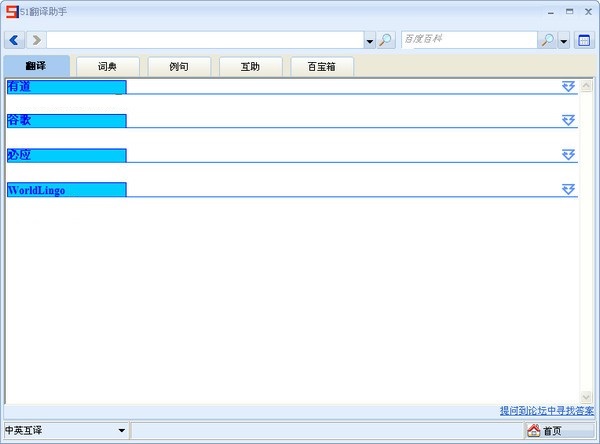Click the 51翻译助手 app logo
This screenshot has height=444, width=600.
[12, 11]
